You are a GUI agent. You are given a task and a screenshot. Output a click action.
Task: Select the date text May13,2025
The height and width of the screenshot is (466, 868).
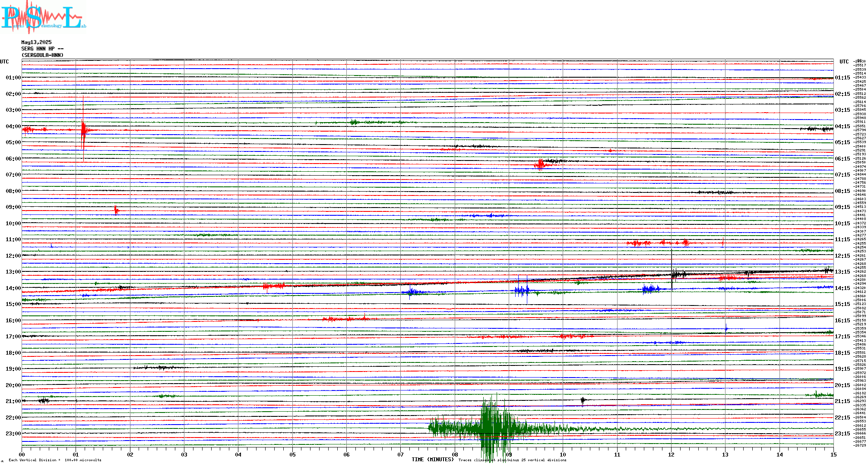point(36,42)
